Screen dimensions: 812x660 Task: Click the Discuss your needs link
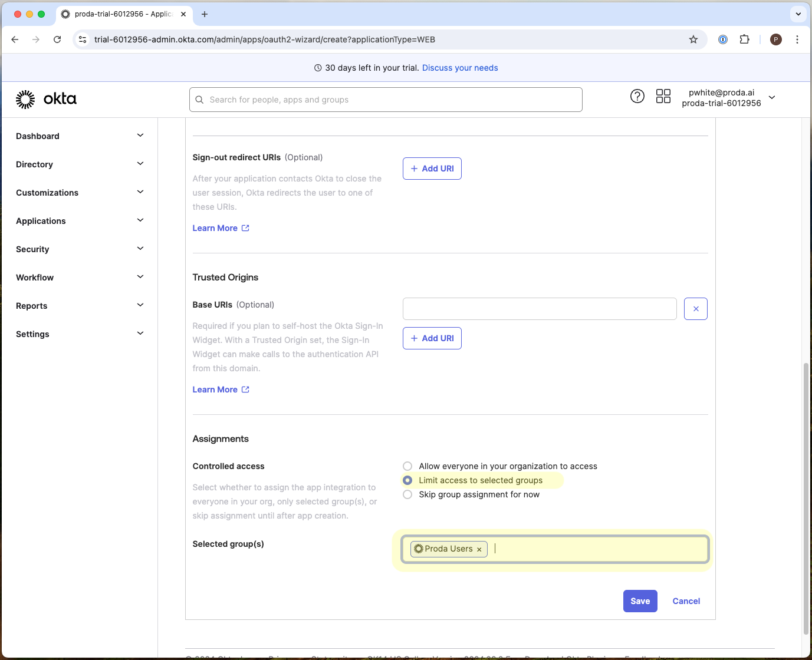click(460, 67)
